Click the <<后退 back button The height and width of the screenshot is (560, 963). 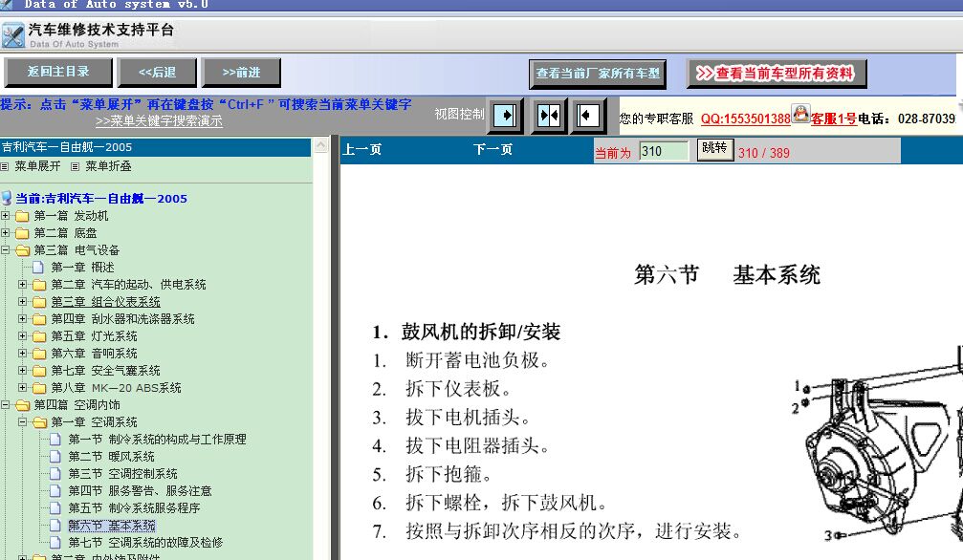click(x=157, y=73)
